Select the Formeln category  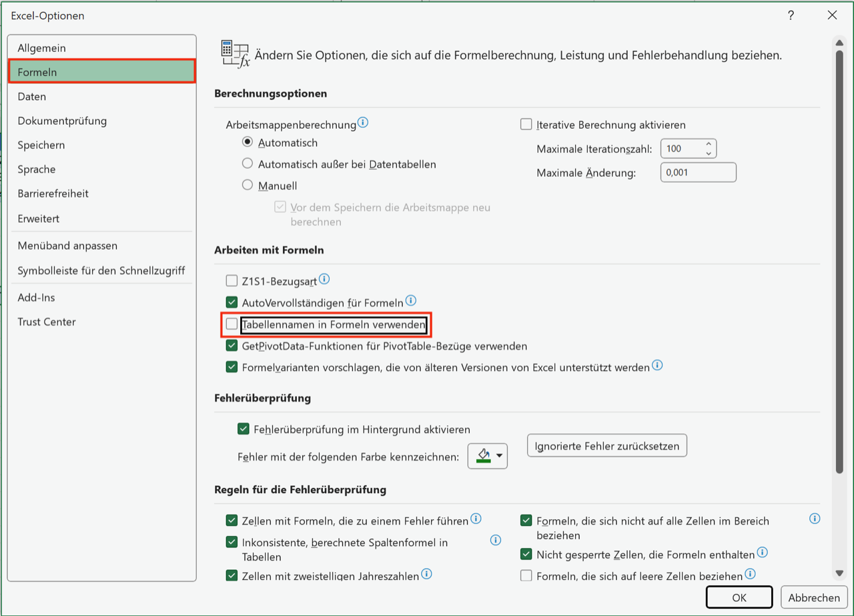pos(101,71)
